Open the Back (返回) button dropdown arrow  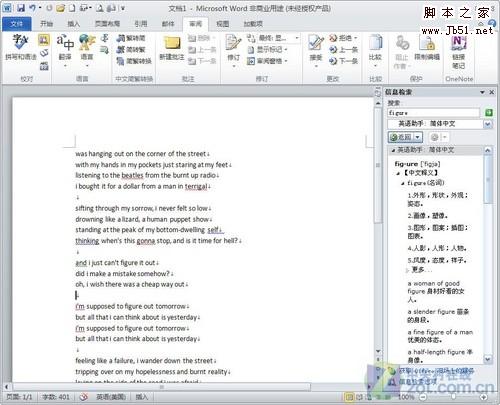click(x=418, y=137)
